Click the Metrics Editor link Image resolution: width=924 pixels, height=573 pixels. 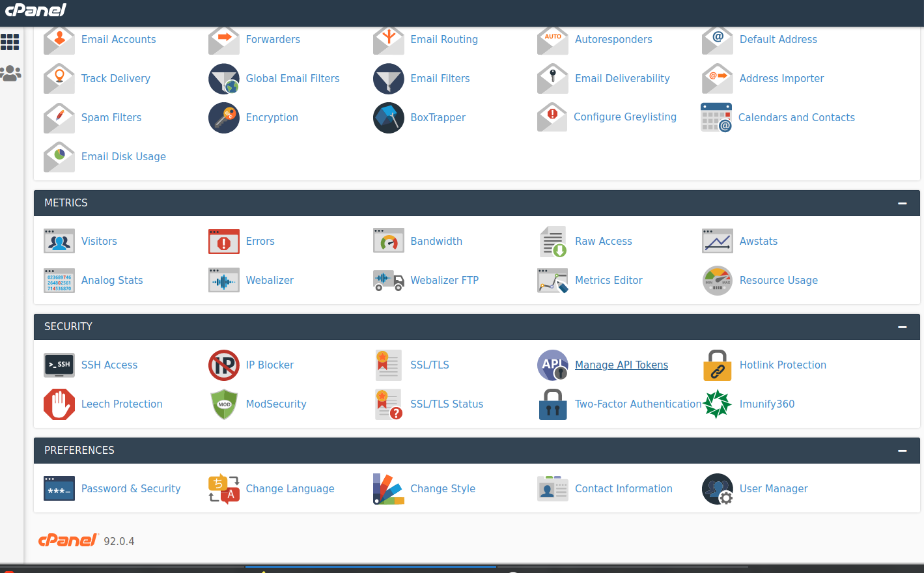(x=609, y=280)
